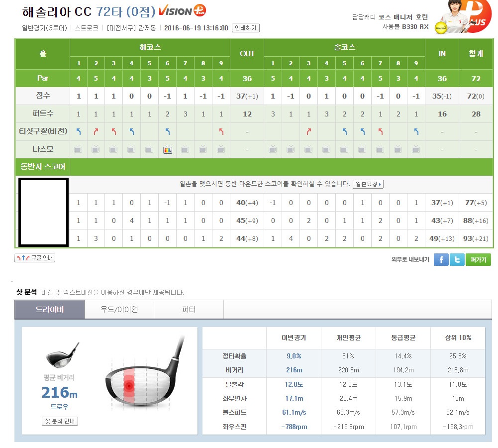
Task: Open the 퍼터 shot analysis tab
Action: point(189,310)
